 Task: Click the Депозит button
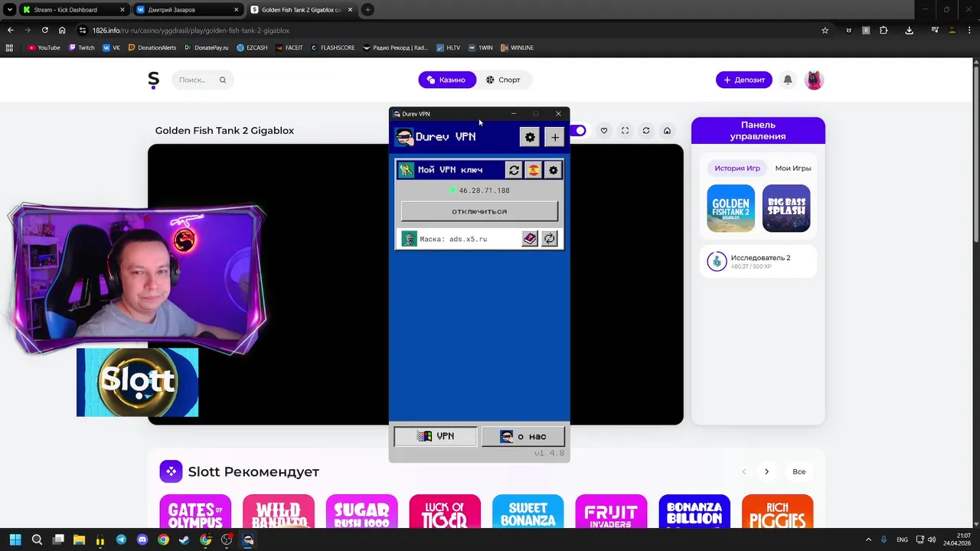pyautogui.click(x=744, y=80)
